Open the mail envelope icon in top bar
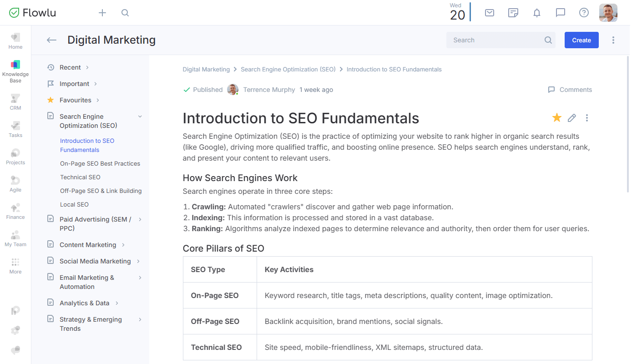Viewport: 637px width, 364px height. click(490, 13)
